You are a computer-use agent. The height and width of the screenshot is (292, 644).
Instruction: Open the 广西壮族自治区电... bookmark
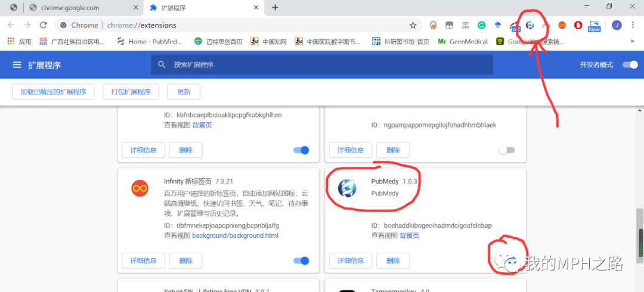click(x=72, y=42)
